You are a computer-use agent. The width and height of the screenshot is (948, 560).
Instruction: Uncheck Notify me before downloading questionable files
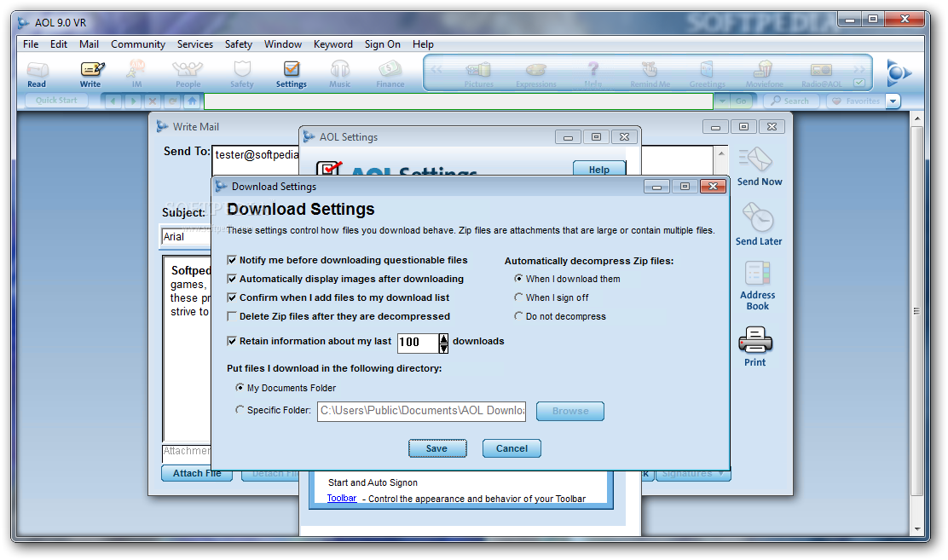(232, 260)
